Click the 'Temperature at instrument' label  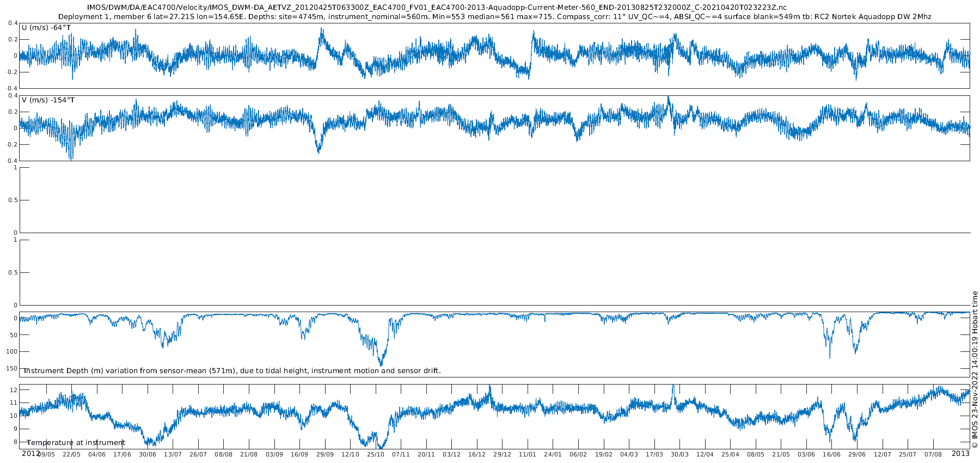point(76,443)
